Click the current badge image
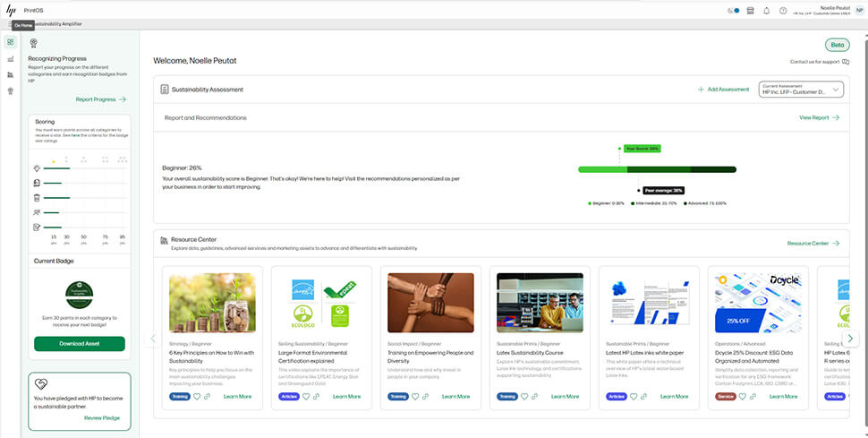Screen dimensions: 868x438 pyautogui.click(x=79, y=295)
